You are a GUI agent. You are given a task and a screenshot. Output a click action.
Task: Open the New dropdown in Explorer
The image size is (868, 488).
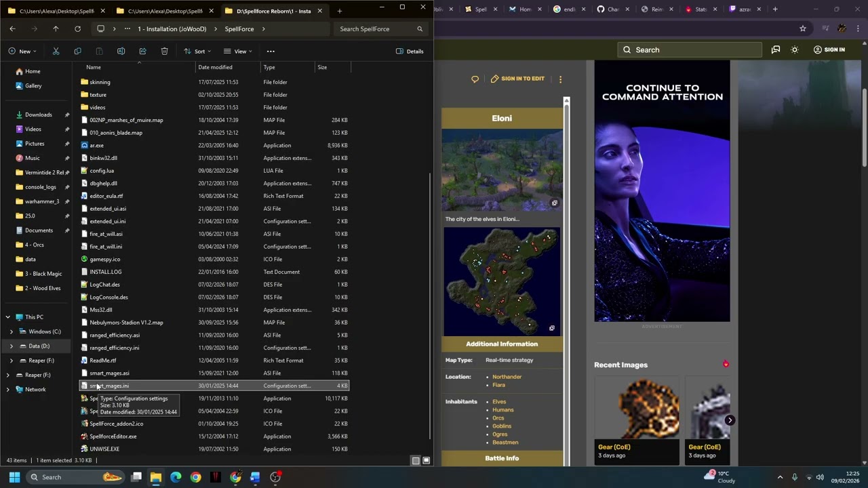(x=22, y=52)
